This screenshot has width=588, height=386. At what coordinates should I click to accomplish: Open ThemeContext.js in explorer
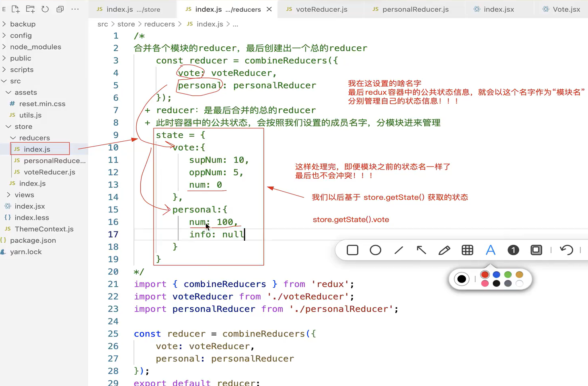point(44,229)
